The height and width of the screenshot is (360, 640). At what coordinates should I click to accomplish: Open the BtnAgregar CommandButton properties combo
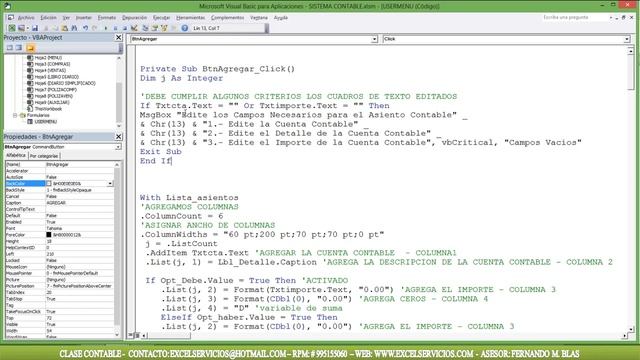(x=62, y=147)
